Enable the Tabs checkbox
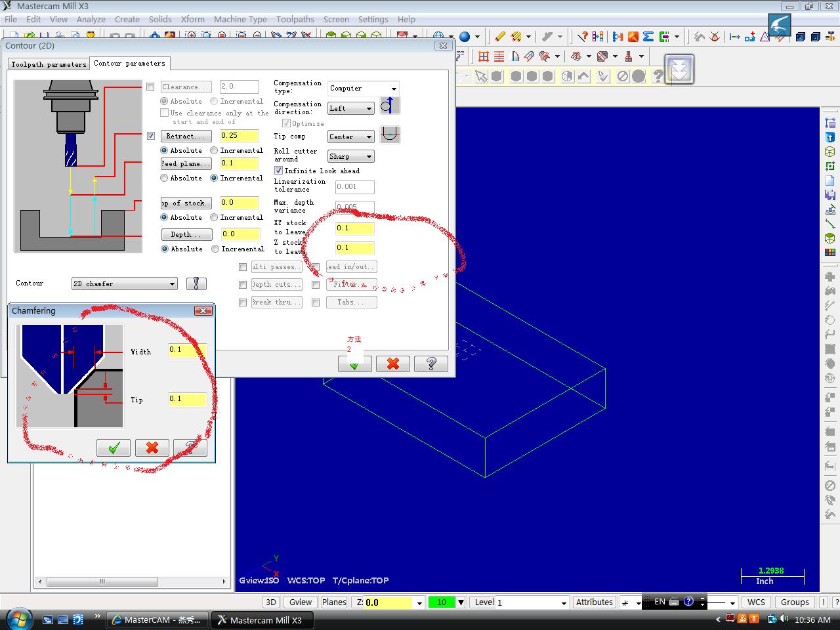This screenshot has width=840, height=630. (316, 303)
